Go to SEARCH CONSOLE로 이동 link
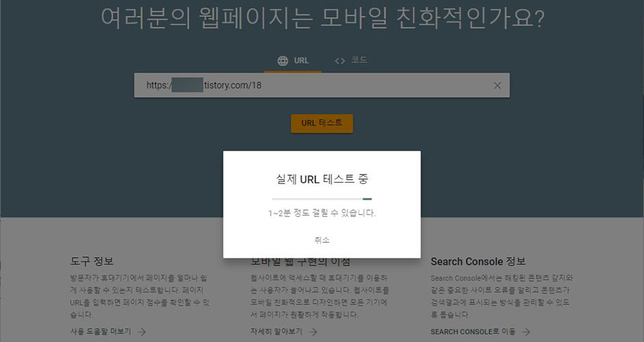Viewport: 644px width, 342px height. coord(473,331)
